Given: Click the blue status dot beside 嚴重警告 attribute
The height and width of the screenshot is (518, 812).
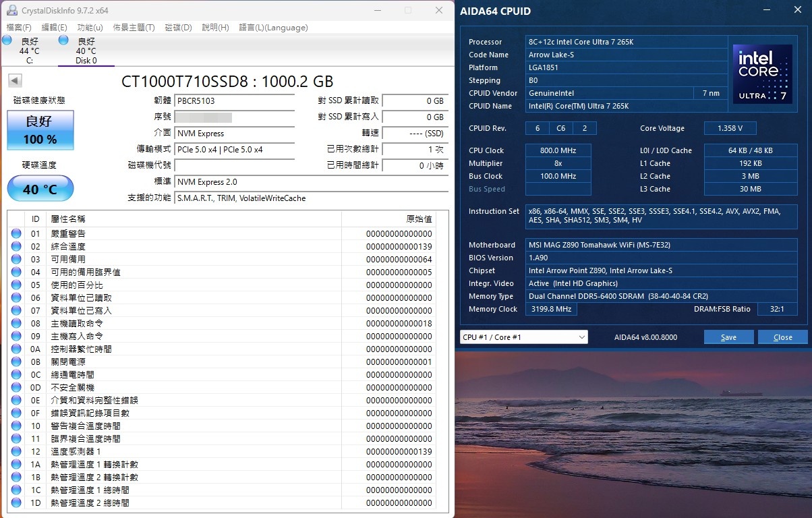Looking at the screenshot, I should coord(15,233).
